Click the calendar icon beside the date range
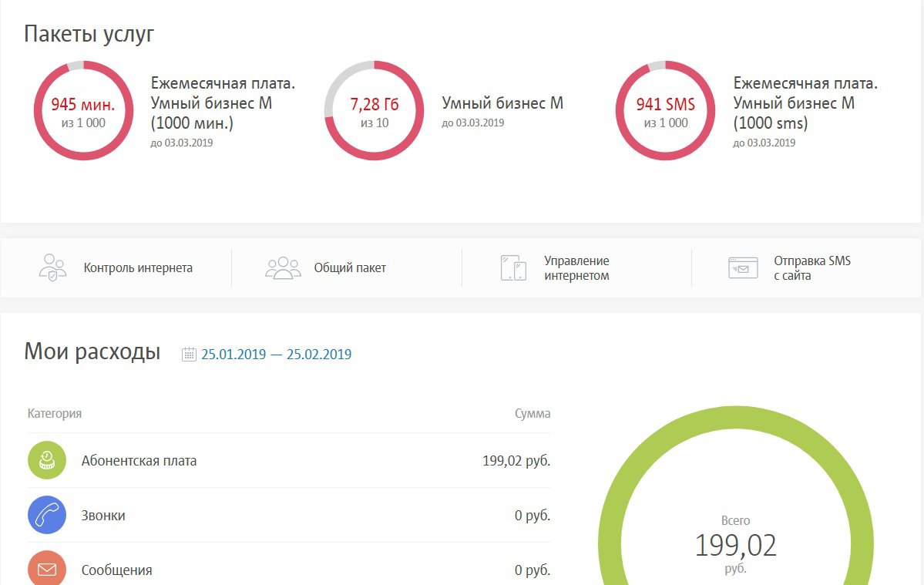The width and height of the screenshot is (924, 585). 189,355
